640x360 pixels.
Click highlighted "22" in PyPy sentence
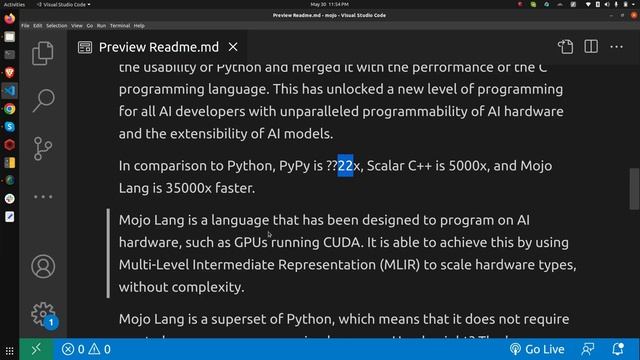point(345,166)
